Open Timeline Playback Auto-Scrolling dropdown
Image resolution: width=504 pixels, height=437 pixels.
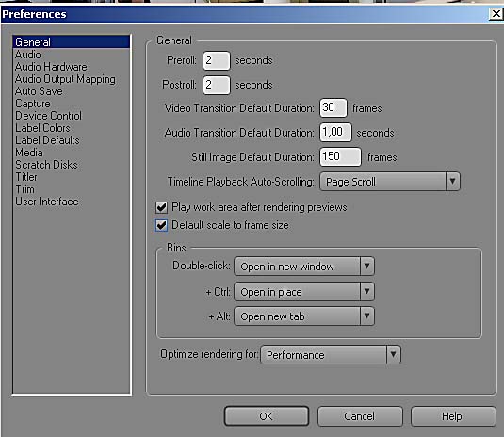tap(390, 182)
